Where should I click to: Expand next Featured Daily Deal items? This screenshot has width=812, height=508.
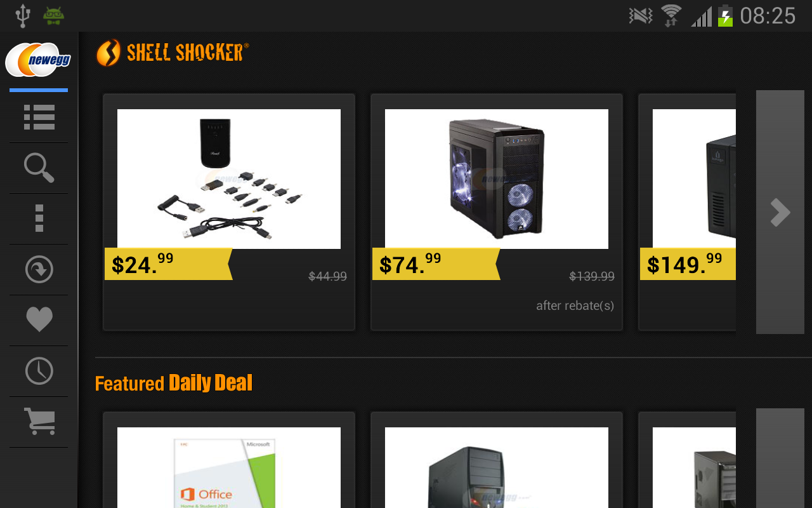coord(780,458)
